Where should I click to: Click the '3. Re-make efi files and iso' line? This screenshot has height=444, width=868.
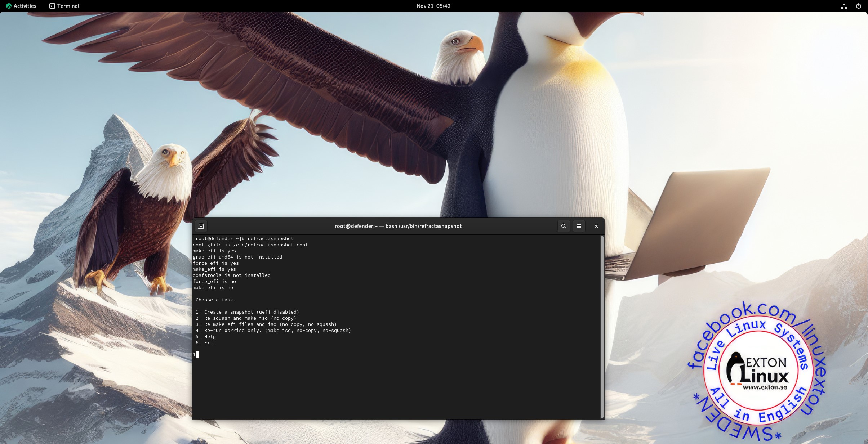266,324
